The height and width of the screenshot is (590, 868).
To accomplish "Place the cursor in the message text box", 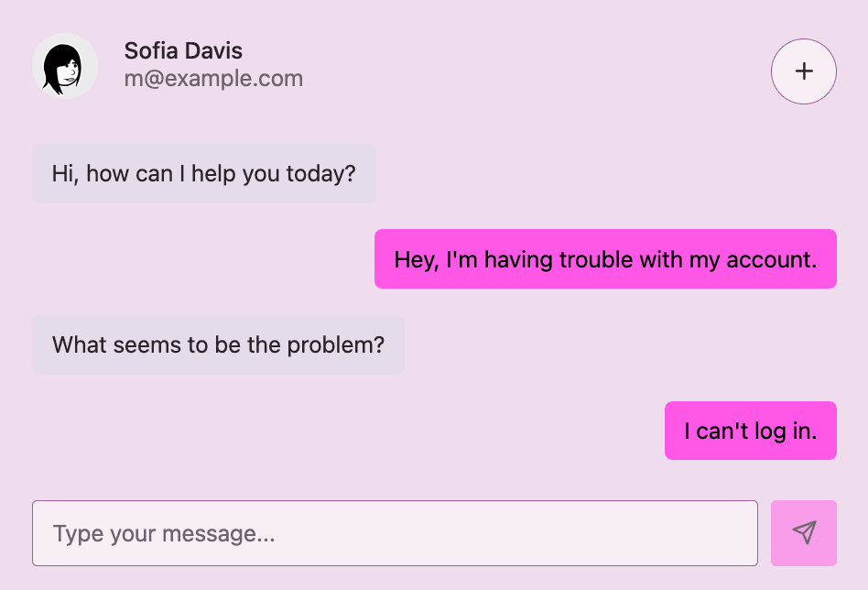I will [x=395, y=533].
